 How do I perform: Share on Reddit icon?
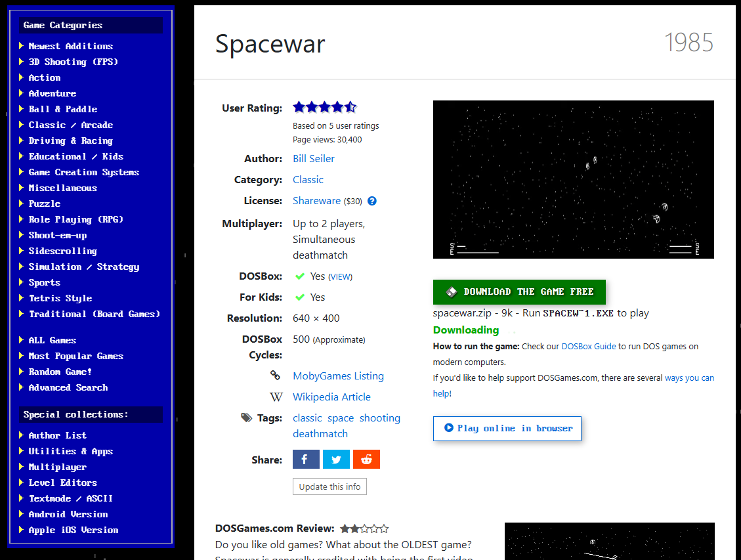[x=366, y=460]
